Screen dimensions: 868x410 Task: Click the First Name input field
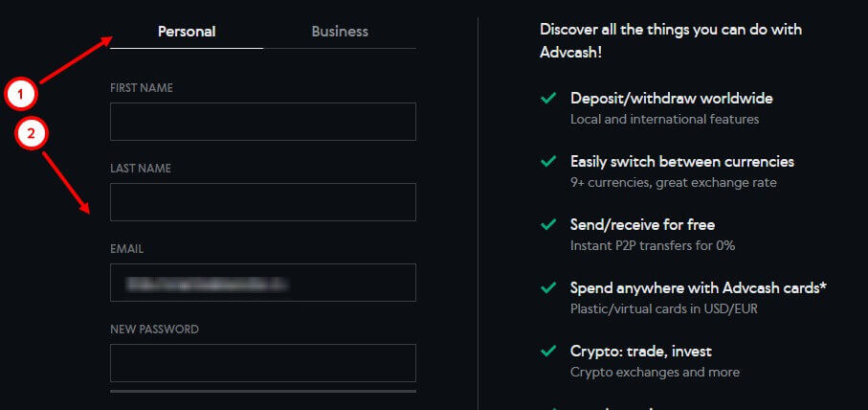[263, 122]
